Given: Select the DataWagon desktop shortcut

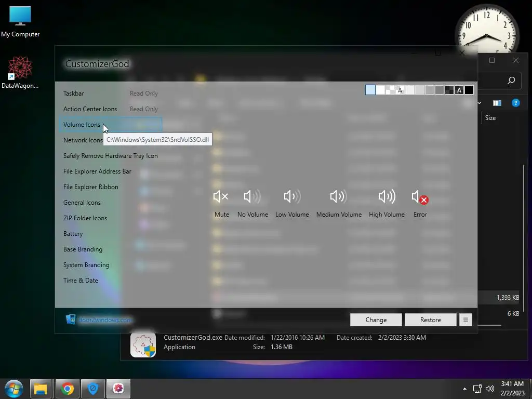Looking at the screenshot, I should tap(20, 73).
